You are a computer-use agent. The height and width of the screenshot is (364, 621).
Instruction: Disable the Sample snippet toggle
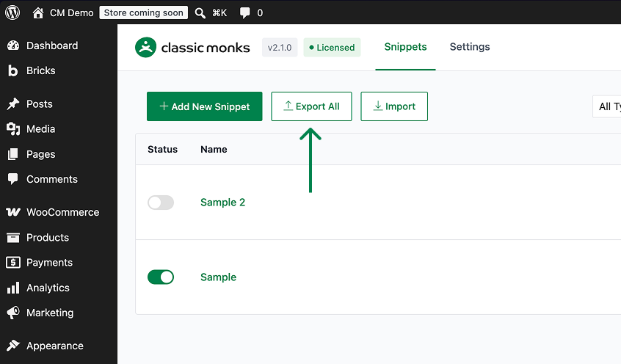(161, 277)
